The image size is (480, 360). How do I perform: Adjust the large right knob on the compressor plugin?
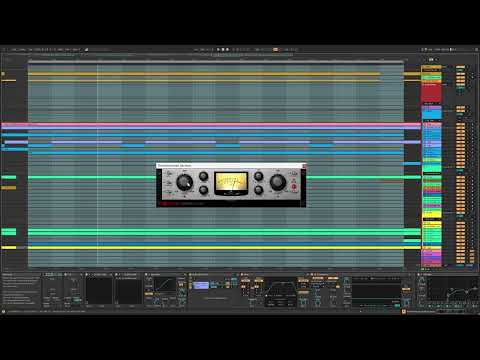click(x=278, y=182)
